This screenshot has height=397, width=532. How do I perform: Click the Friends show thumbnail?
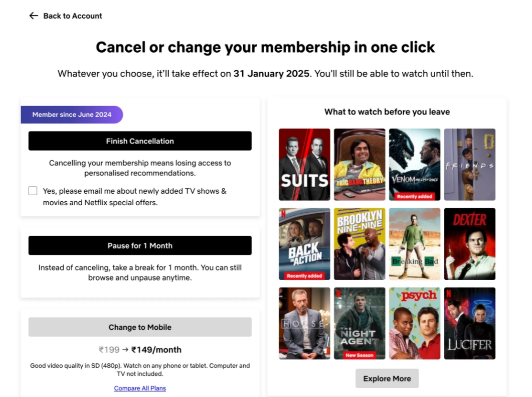[x=469, y=164]
